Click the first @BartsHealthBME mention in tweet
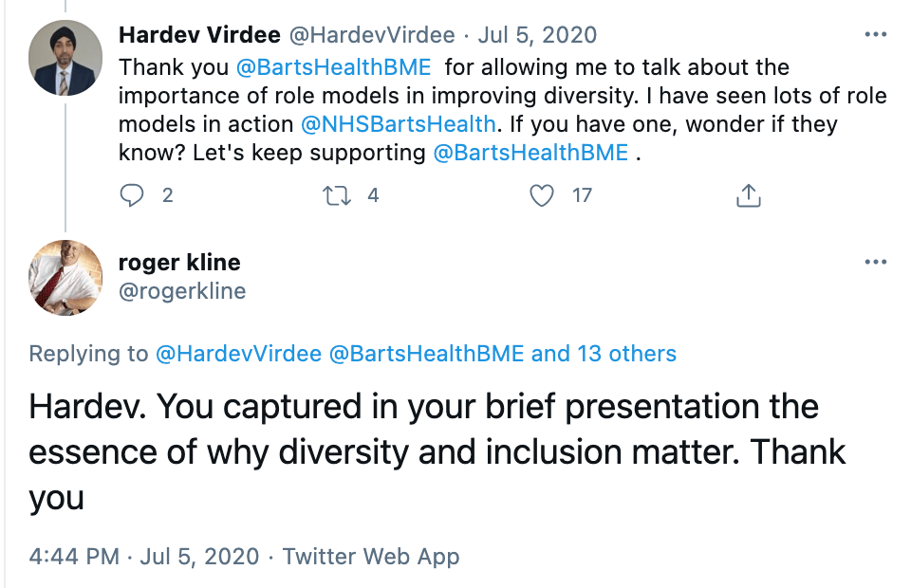Viewport: 911px width, 588px height. click(333, 68)
